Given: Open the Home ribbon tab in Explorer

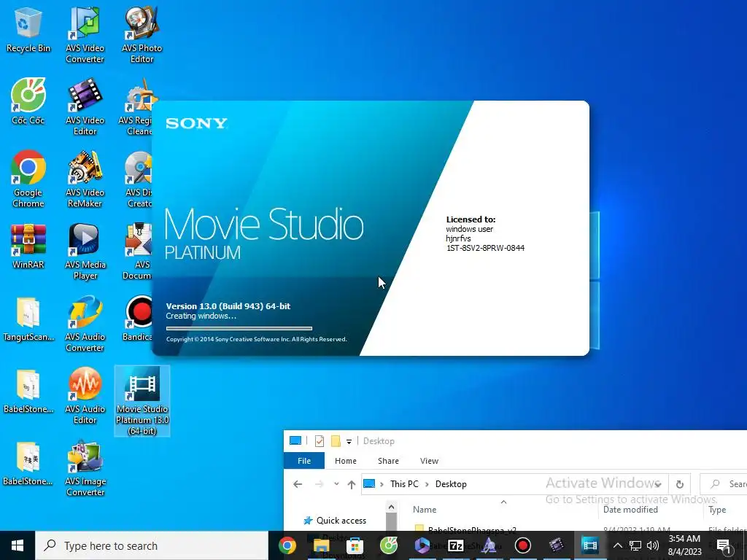Looking at the screenshot, I should (345, 461).
